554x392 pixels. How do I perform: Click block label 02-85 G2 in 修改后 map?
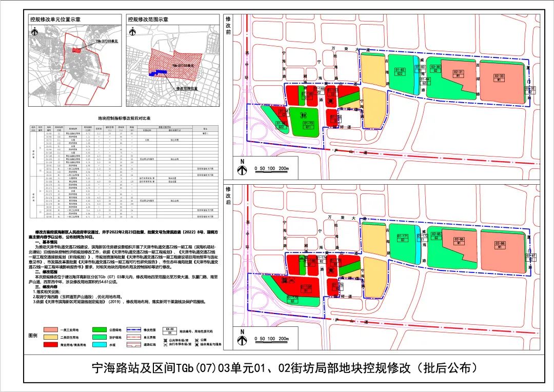click(437, 236)
